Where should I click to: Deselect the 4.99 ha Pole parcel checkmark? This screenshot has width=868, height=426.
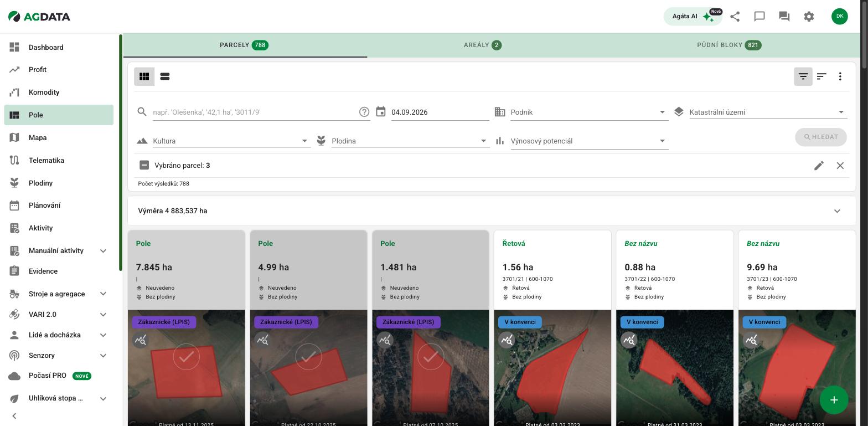(x=309, y=357)
